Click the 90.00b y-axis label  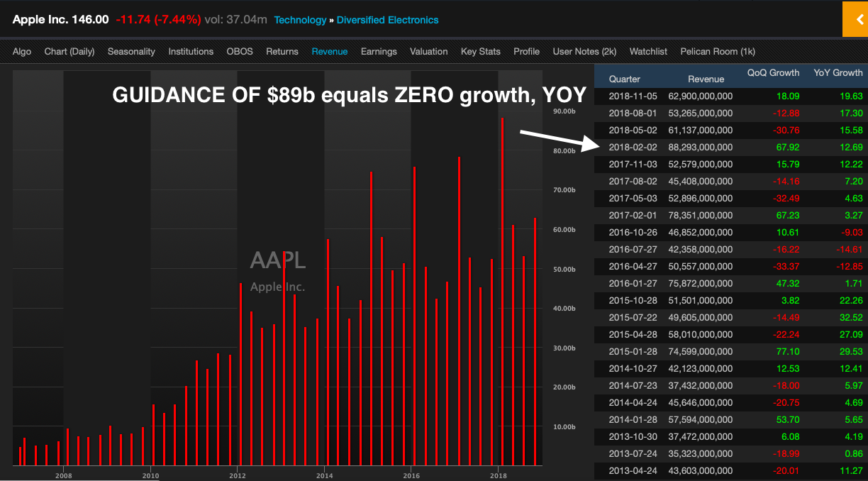pos(563,111)
